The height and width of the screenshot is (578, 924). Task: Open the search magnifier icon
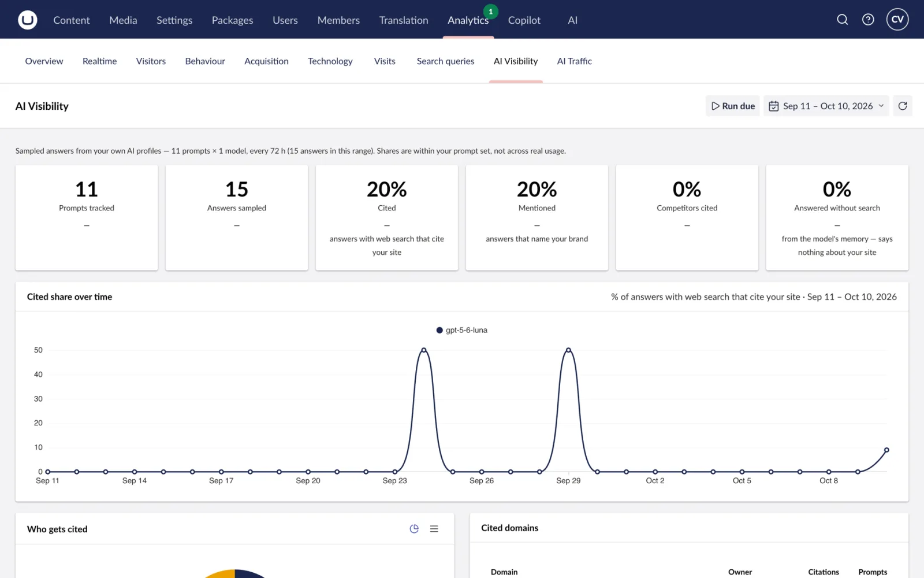(x=843, y=20)
